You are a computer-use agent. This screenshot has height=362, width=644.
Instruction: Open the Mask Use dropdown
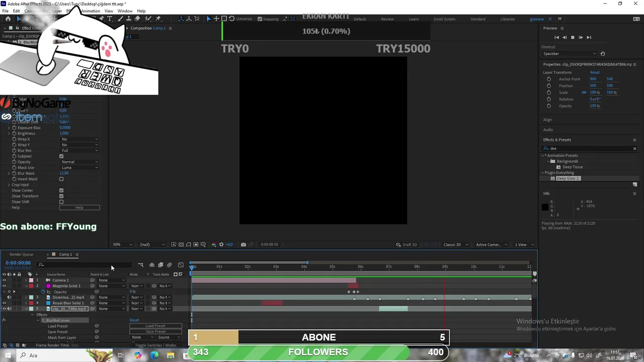(79, 167)
